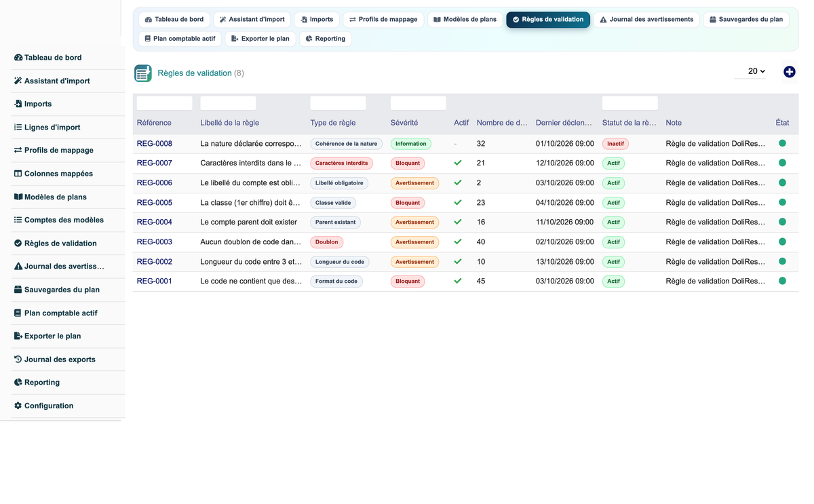Go to Journal des avertissements tab
This screenshot has height=504, width=814.
coord(646,20)
